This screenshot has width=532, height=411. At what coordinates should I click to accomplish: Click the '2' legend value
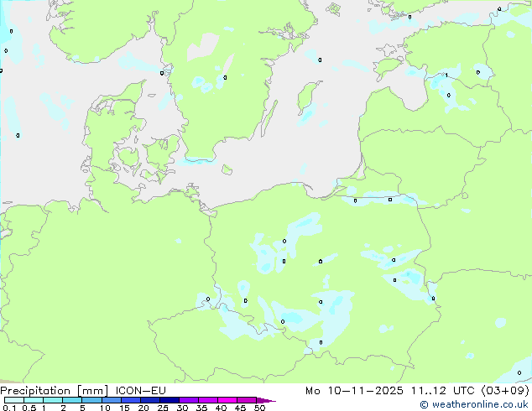point(63,408)
